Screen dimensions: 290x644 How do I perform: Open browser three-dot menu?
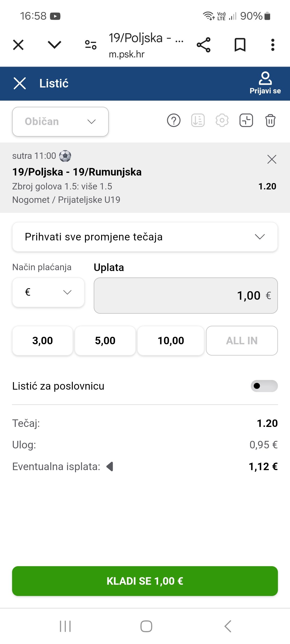point(273,45)
